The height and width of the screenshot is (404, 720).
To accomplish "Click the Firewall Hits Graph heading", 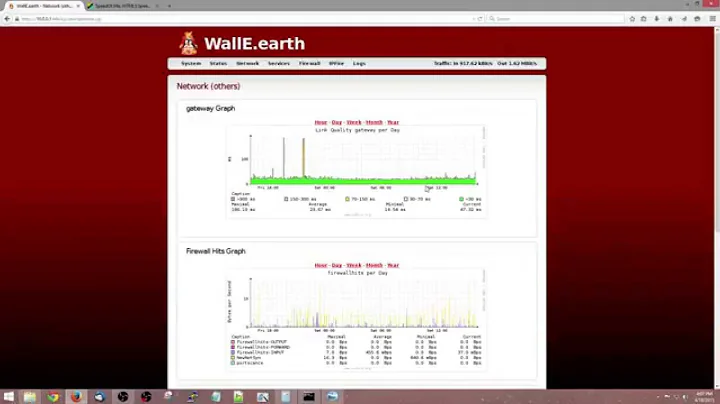I will click(x=215, y=251).
